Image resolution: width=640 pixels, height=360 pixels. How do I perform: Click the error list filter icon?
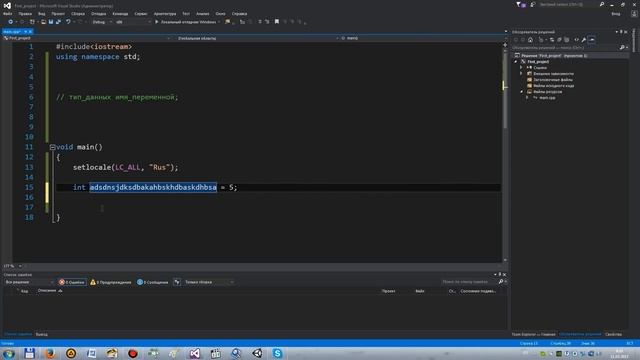177,282
